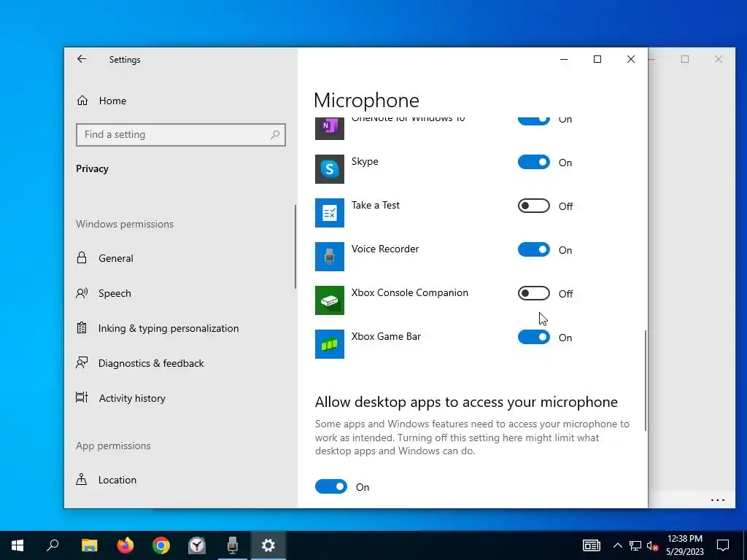Click the Xbox Console Companion label
Screen dimensions: 747x560
pos(410,293)
